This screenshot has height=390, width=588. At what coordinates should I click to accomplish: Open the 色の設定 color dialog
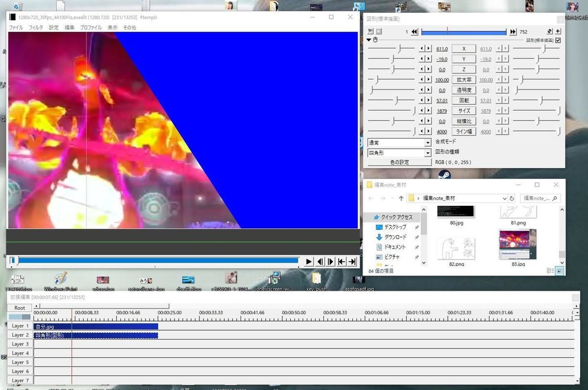399,162
